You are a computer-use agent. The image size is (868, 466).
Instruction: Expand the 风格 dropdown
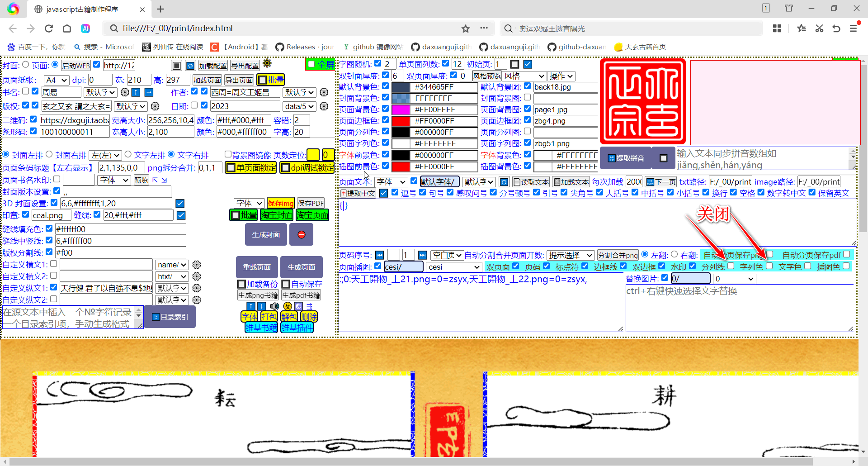point(524,76)
